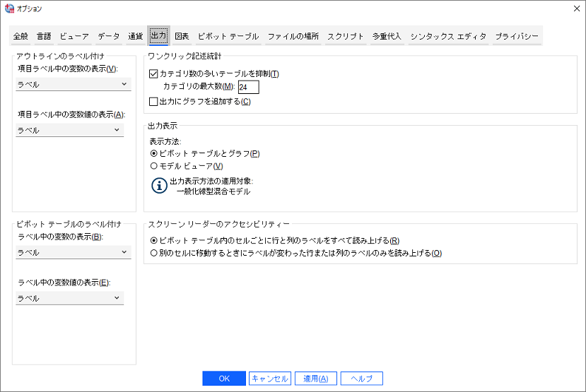
Task: Open ラベル中の変数の表示 dropdown
Action: pos(74,252)
